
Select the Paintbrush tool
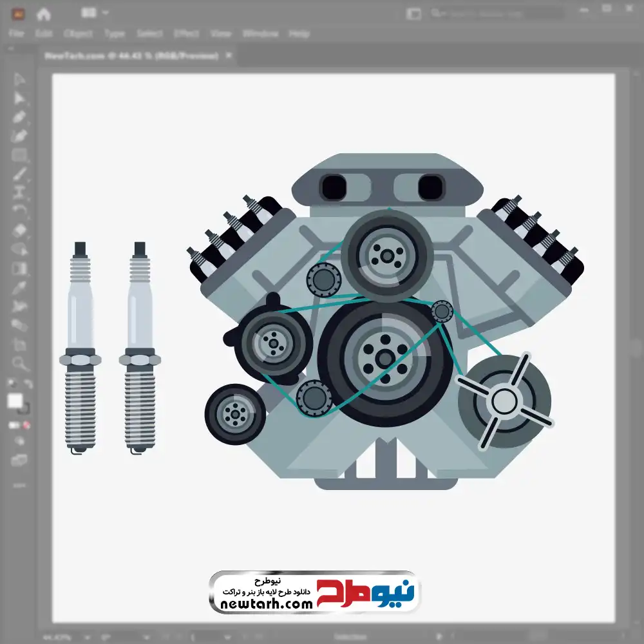[x=19, y=174]
